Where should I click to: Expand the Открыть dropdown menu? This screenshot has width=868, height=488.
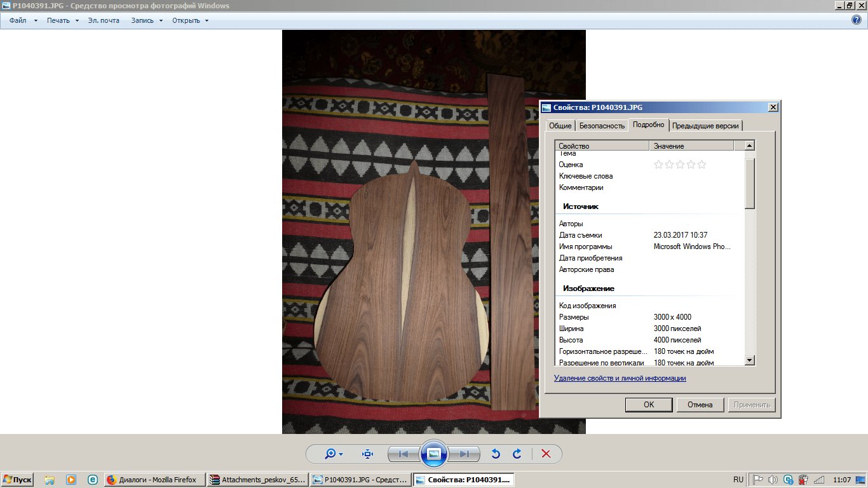[x=190, y=20]
